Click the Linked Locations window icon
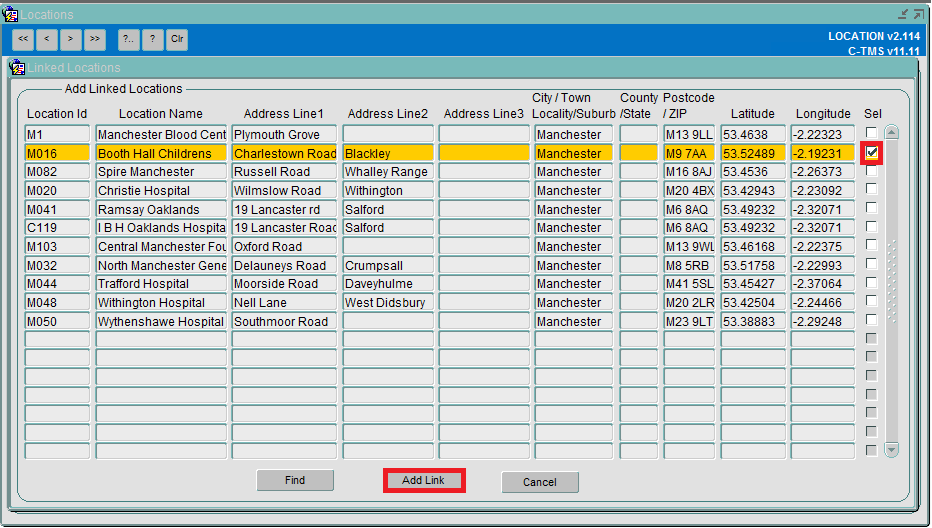This screenshot has width=932, height=528. click(x=17, y=68)
